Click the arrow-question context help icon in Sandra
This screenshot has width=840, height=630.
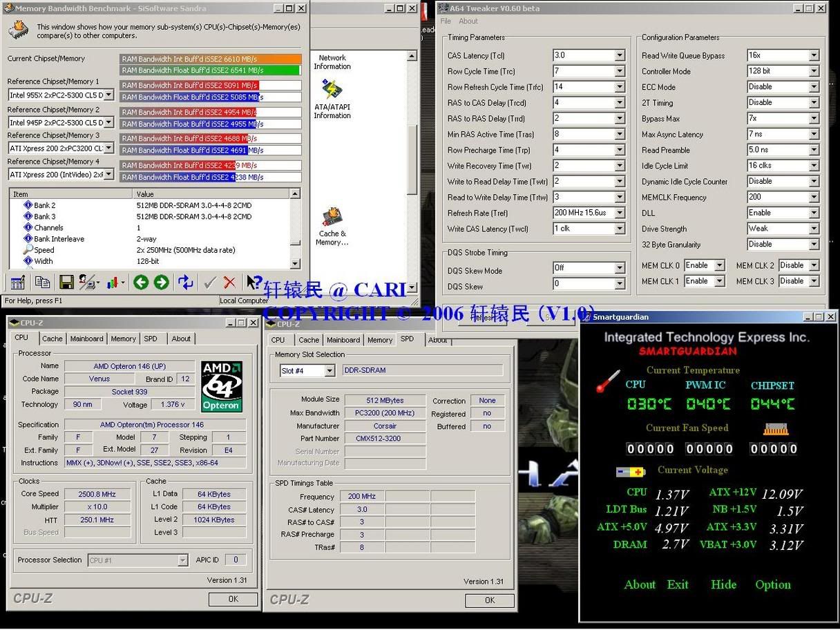coord(254,282)
